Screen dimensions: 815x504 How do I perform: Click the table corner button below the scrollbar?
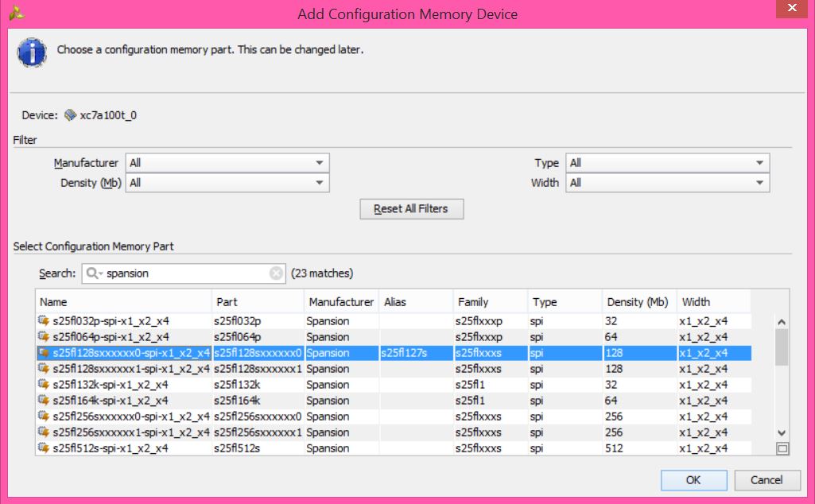782,448
